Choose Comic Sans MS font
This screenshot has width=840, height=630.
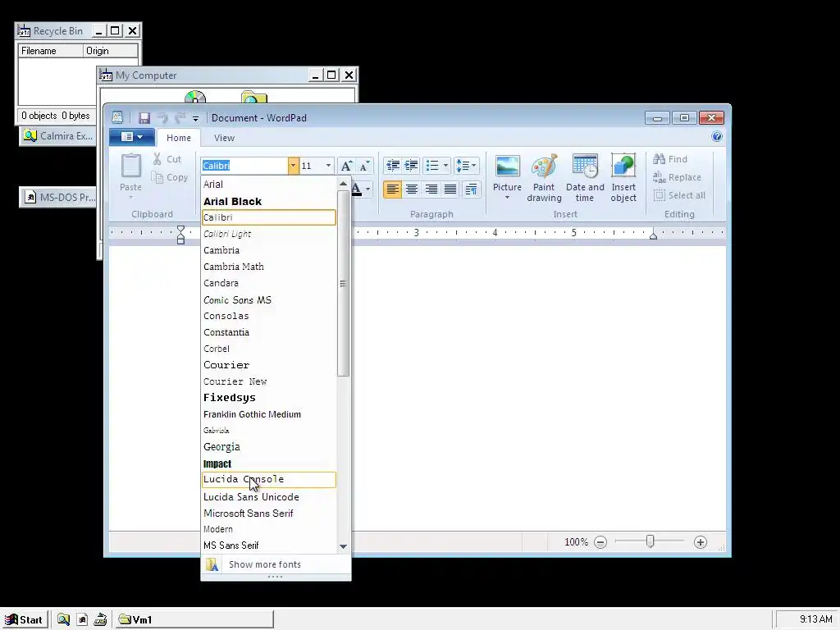pyautogui.click(x=269, y=300)
